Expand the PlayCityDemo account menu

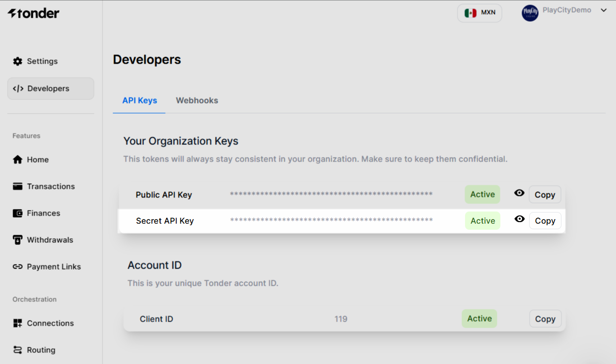(603, 10)
